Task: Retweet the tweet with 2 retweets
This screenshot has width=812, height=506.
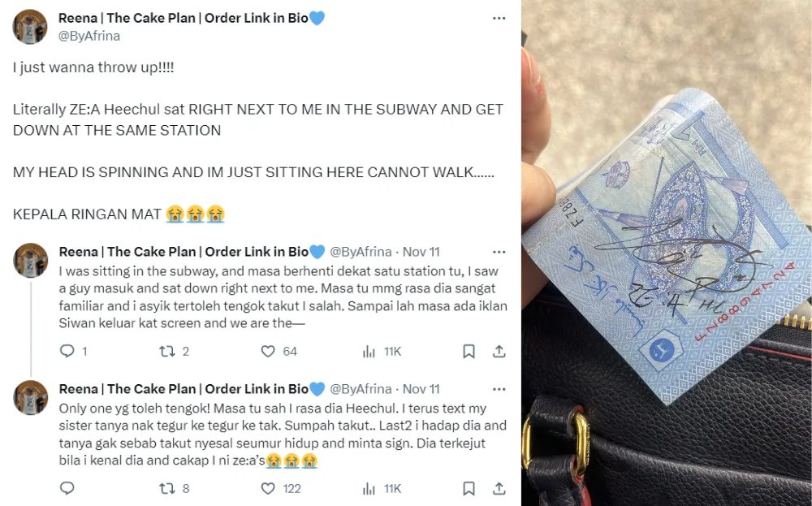Action: click(166, 352)
